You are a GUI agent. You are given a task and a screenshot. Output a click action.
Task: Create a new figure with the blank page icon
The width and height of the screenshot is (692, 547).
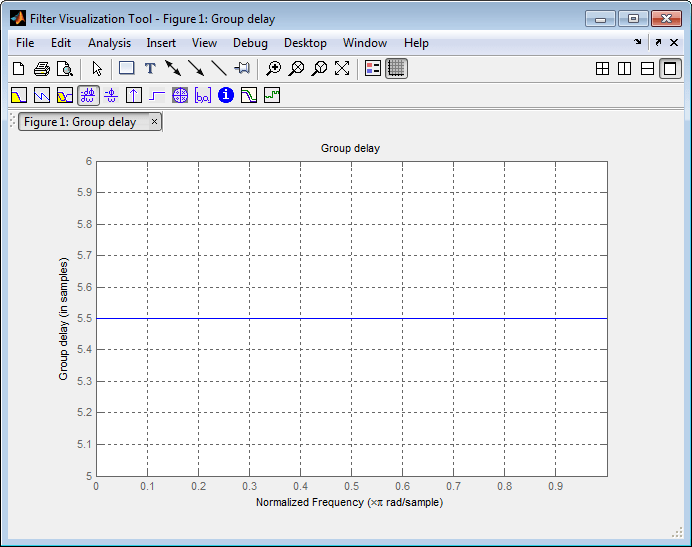(19, 69)
